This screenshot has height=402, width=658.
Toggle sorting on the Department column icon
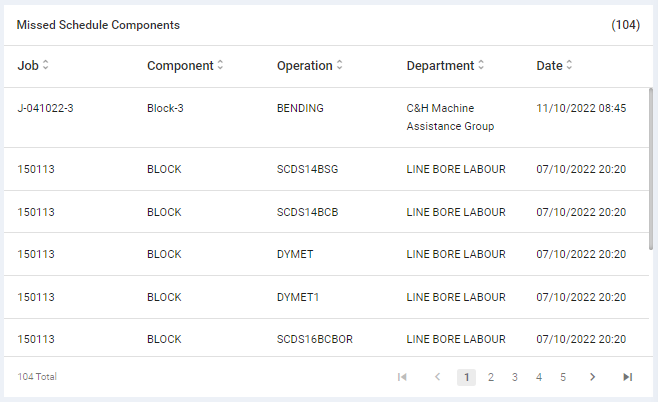click(x=481, y=66)
